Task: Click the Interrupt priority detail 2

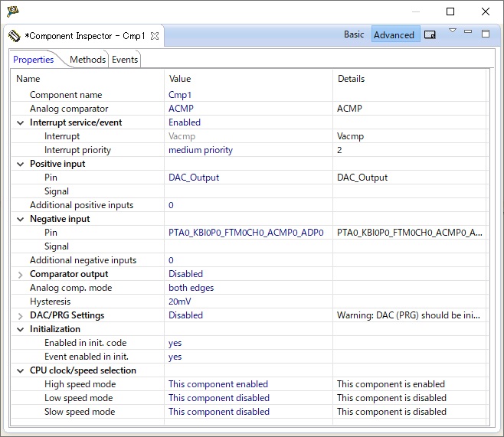Action: pyautogui.click(x=339, y=150)
